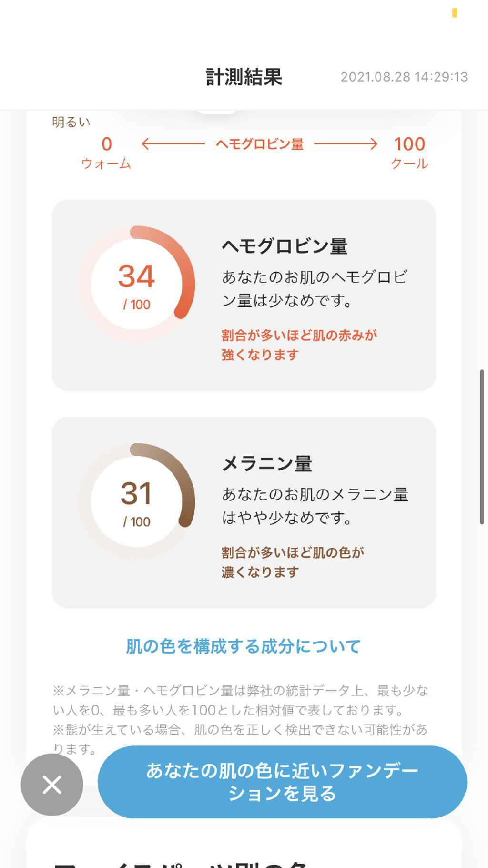Viewport: 488px width, 868px height.
Task: Tap the gray footnote about relative values
Action: 241,700
